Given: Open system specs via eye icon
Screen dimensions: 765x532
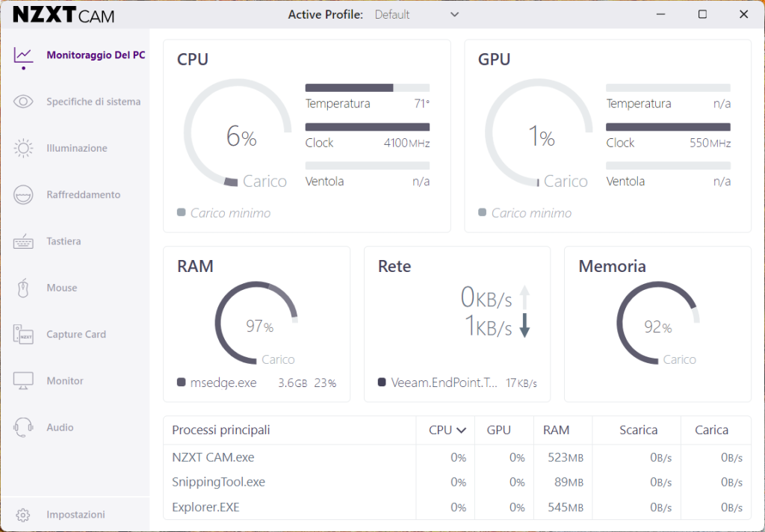Looking at the screenshot, I should point(23,102).
